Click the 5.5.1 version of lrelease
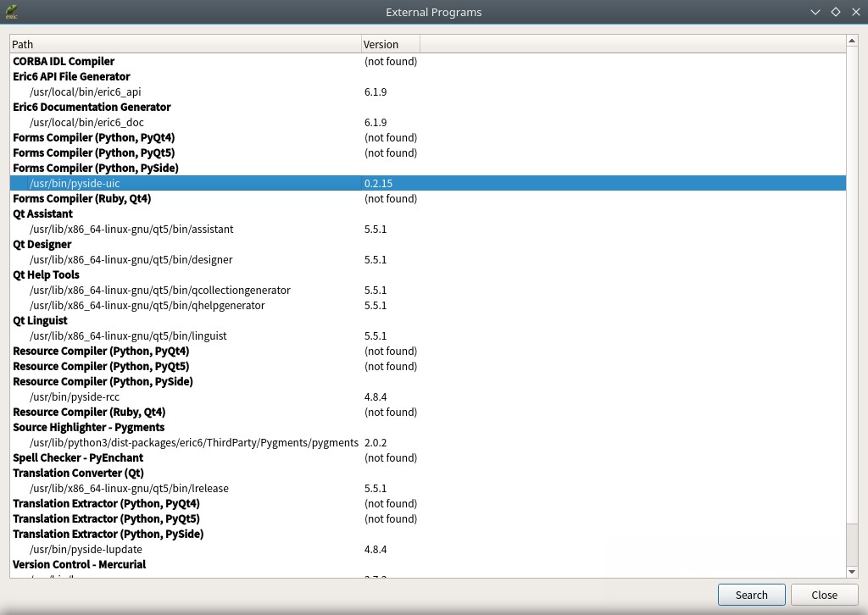Image resolution: width=868 pixels, height=615 pixels. pos(376,488)
